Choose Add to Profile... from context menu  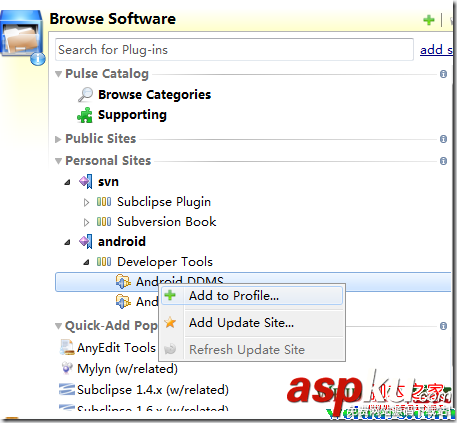point(252,296)
